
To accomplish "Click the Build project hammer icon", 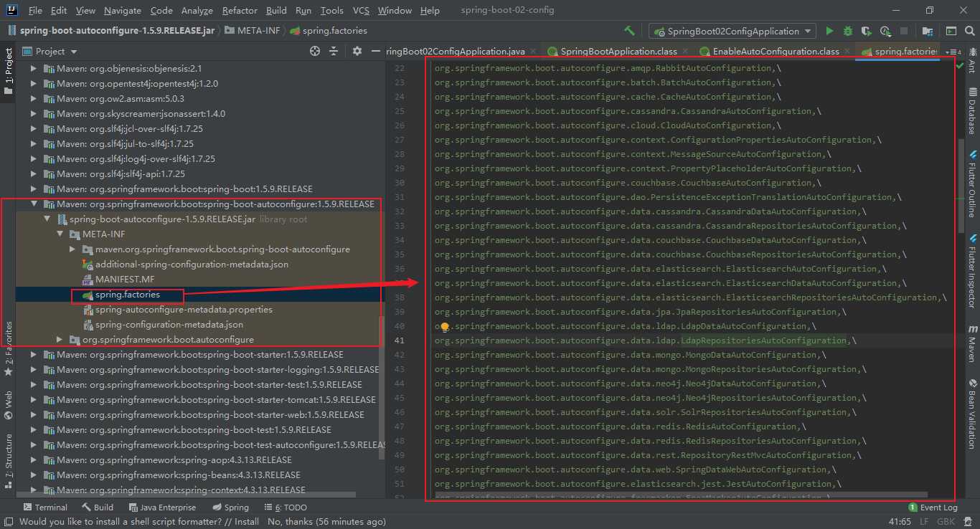I will (629, 31).
